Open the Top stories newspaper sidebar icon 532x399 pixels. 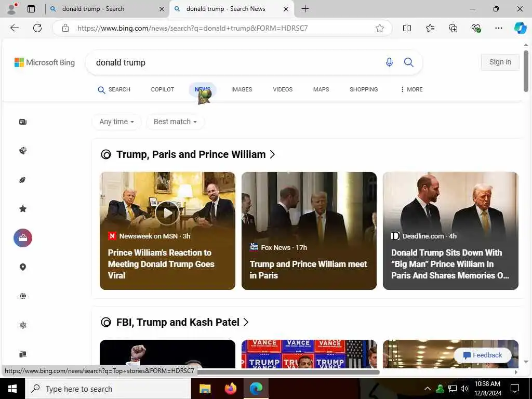(23, 122)
